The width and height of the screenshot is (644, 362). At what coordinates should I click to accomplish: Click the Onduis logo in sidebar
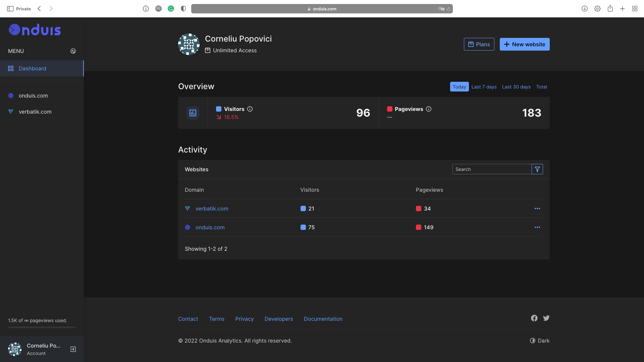click(x=35, y=30)
